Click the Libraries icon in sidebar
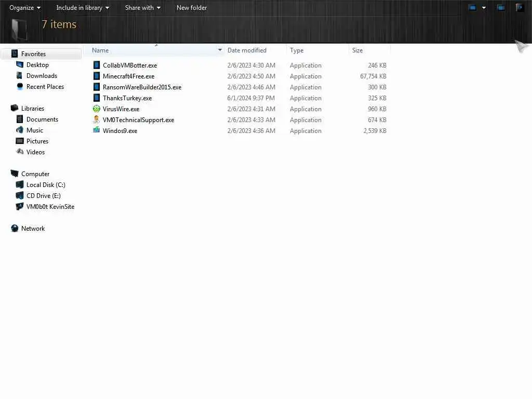Screen dimensions: 532x399 pyautogui.click(x=15, y=108)
